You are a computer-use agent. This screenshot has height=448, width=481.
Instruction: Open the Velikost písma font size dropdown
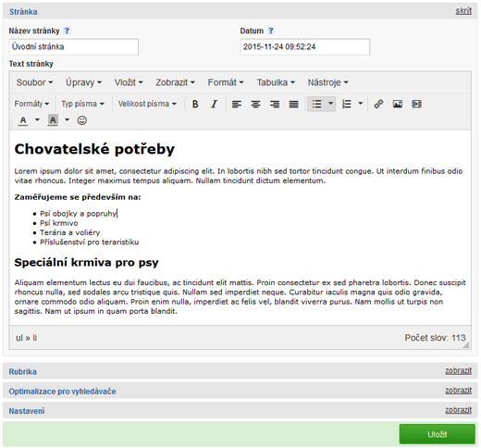coord(147,104)
